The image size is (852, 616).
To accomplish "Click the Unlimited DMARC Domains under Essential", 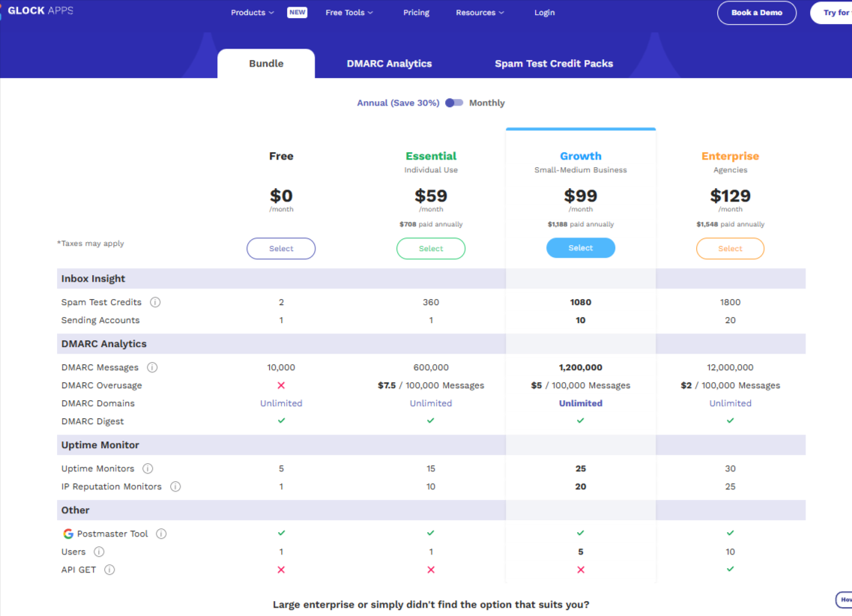I will (x=431, y=403).
